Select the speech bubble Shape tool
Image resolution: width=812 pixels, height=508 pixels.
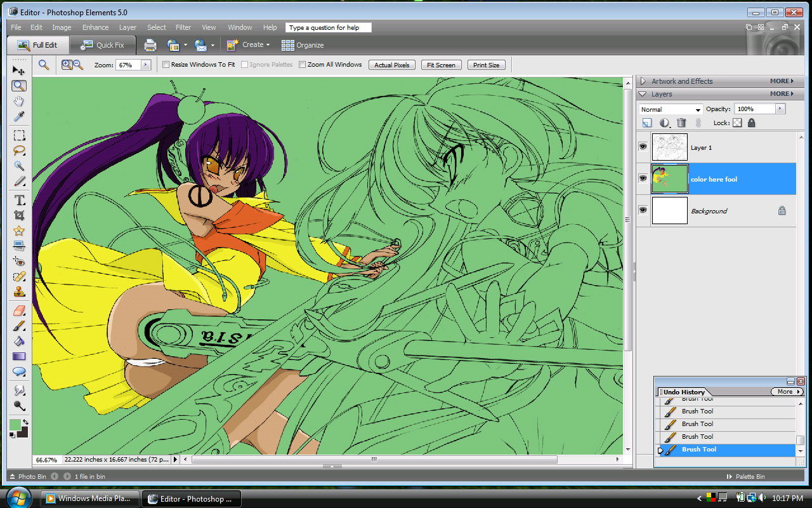point(19,372)
